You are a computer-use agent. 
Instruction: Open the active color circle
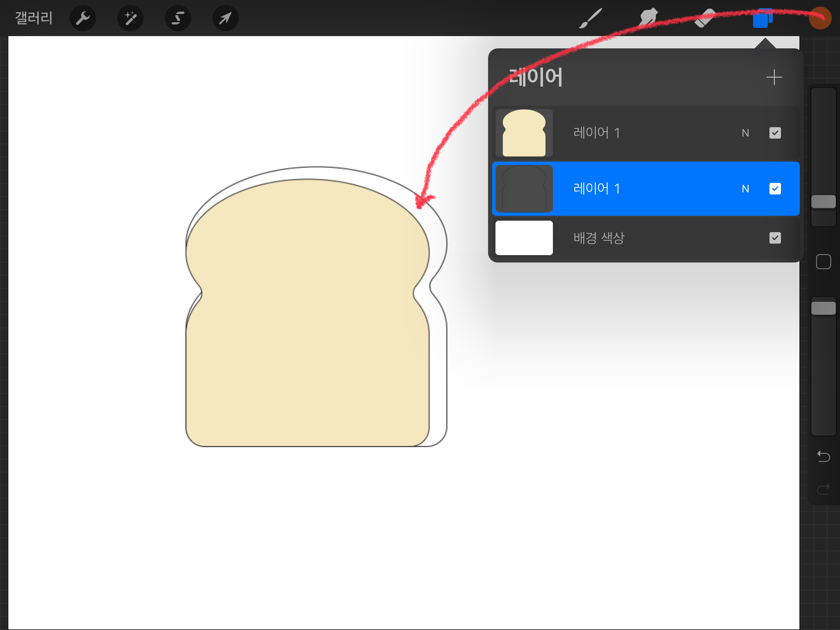point(819,18)
